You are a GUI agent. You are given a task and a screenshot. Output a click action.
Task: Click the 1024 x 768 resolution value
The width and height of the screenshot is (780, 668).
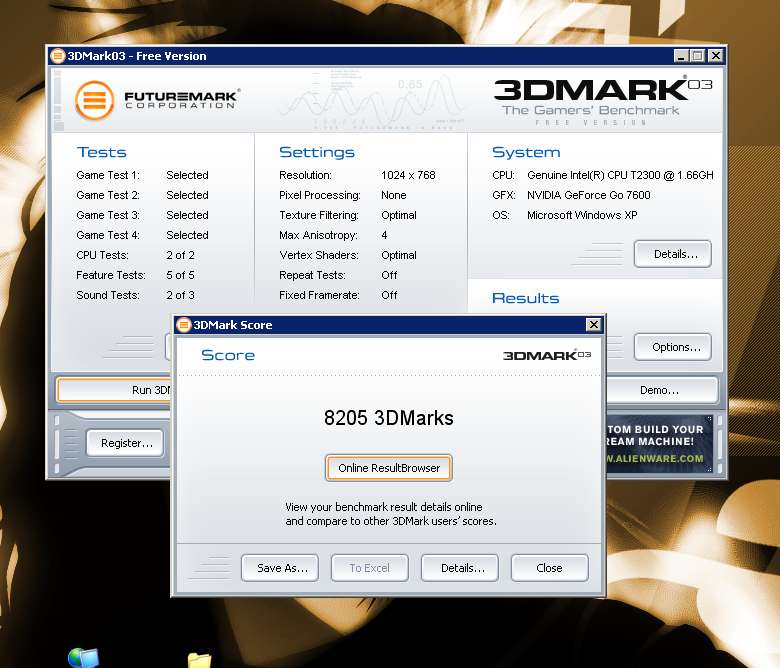[408, 175]
